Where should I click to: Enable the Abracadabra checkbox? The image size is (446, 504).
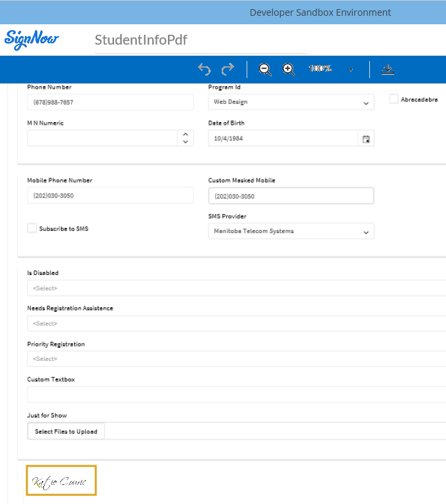394,99
